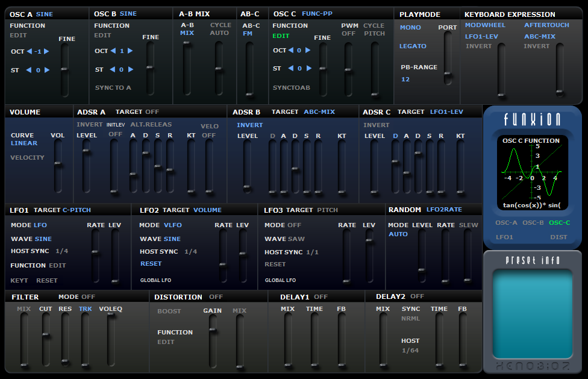Enable LEGATO play mode

(413, 46)
